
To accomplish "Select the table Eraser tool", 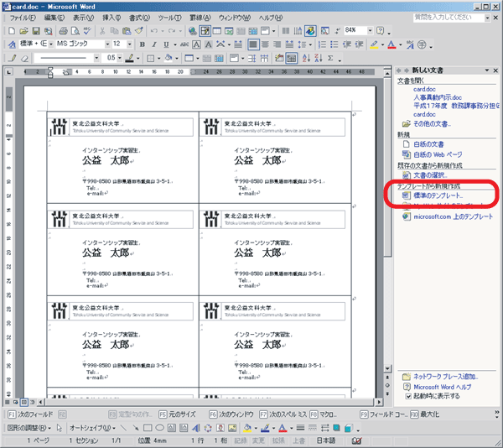I will click(24, 58).
